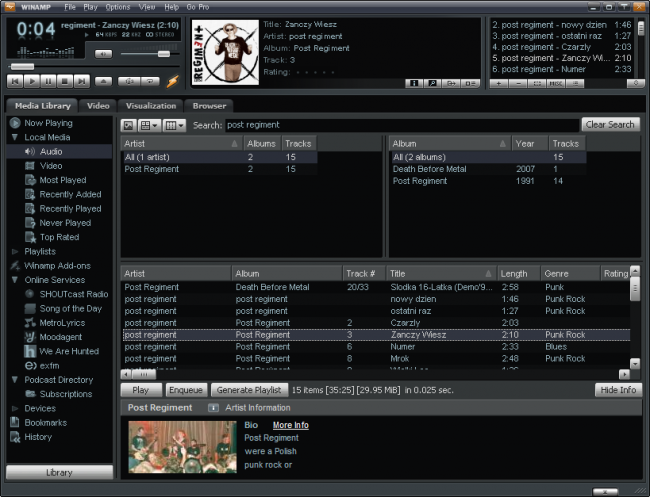The height and width of the screenshot is (497, 650).
Task: Open the File menu
Action: [70, 7]
